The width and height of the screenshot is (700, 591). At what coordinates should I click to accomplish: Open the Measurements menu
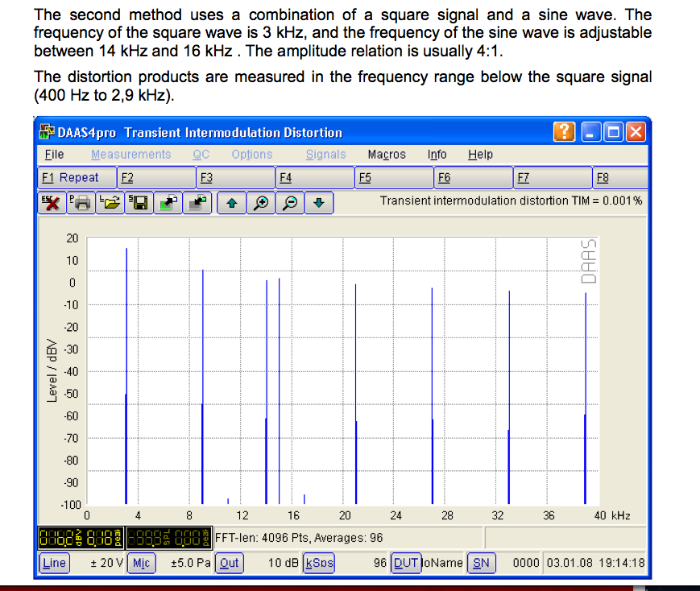[130, 155]
